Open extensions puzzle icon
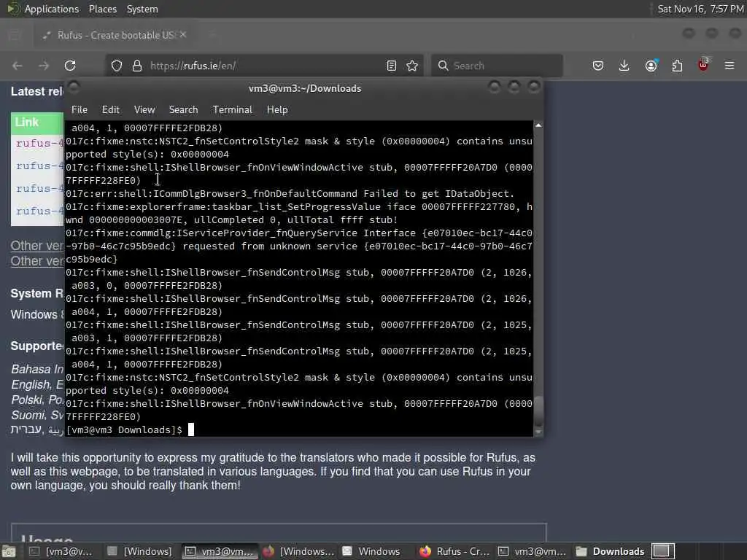This screenshot has width=747, height=560. click(x=677, y=66)
